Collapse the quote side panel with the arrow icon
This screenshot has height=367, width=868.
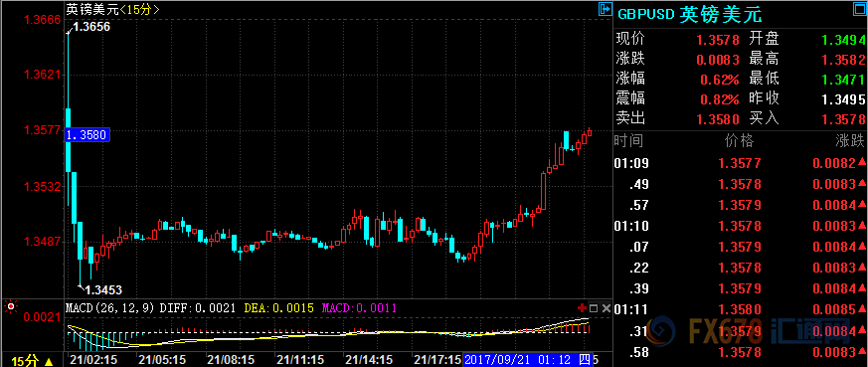pos(605,9)
